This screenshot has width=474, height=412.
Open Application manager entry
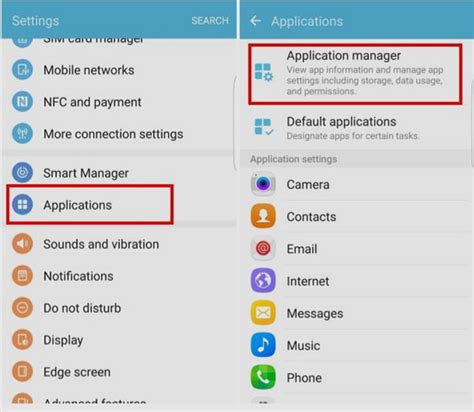(x=355, y=74)
